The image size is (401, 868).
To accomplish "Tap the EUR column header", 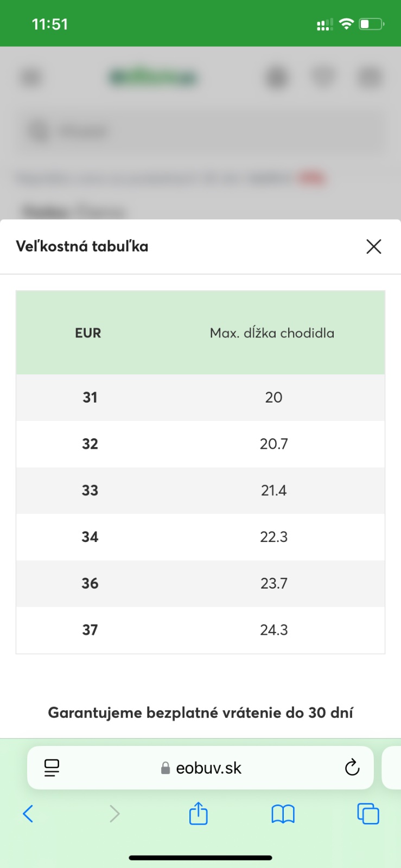I will tap(88, 333).
